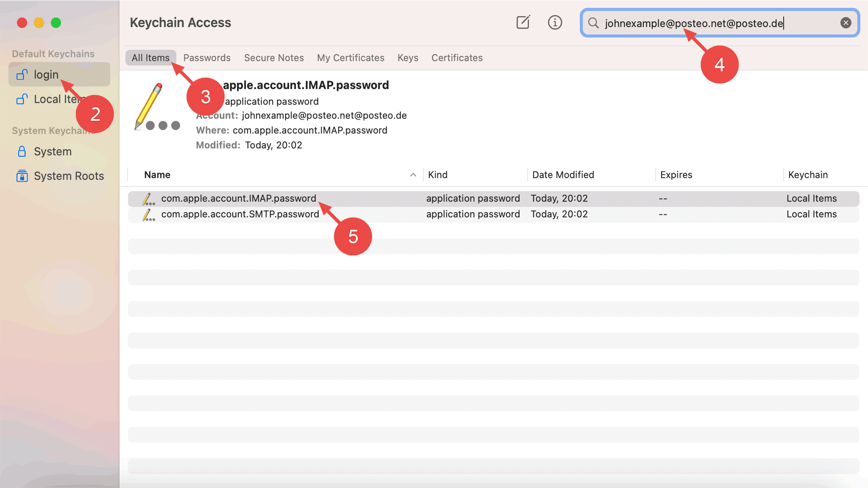The image size is (868, 488).
Task: Click the padlock icon beside System
Action: coord(22,152)
